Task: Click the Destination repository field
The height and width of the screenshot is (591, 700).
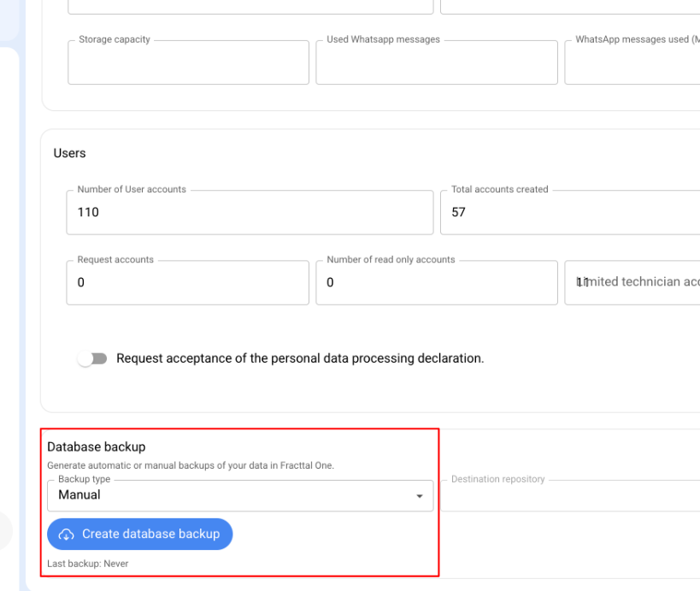Action: [x=571, y=495]
